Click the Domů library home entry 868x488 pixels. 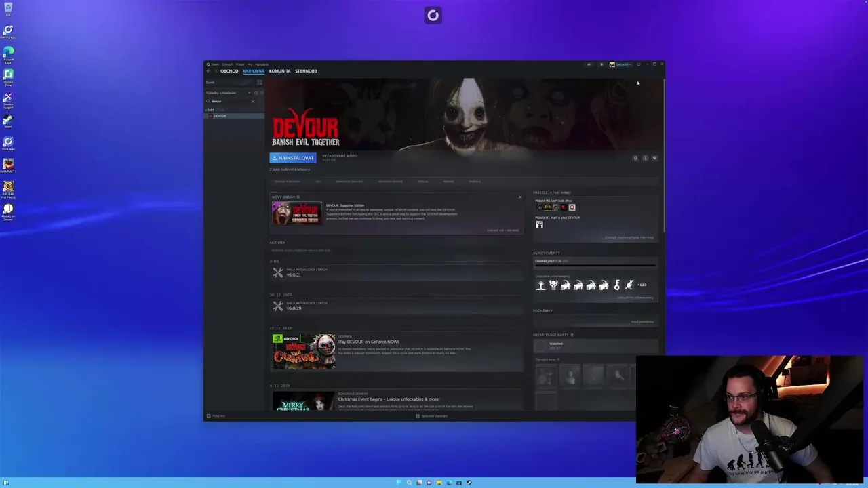(229, 83)
